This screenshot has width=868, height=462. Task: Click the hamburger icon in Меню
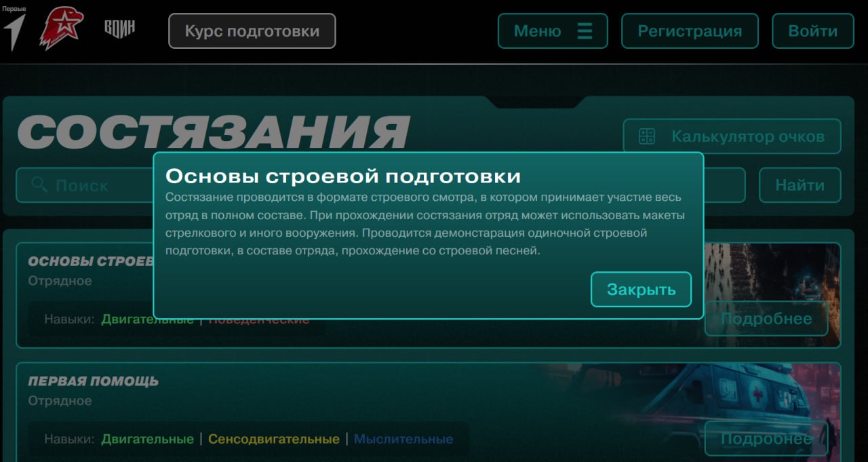[585, 31]
